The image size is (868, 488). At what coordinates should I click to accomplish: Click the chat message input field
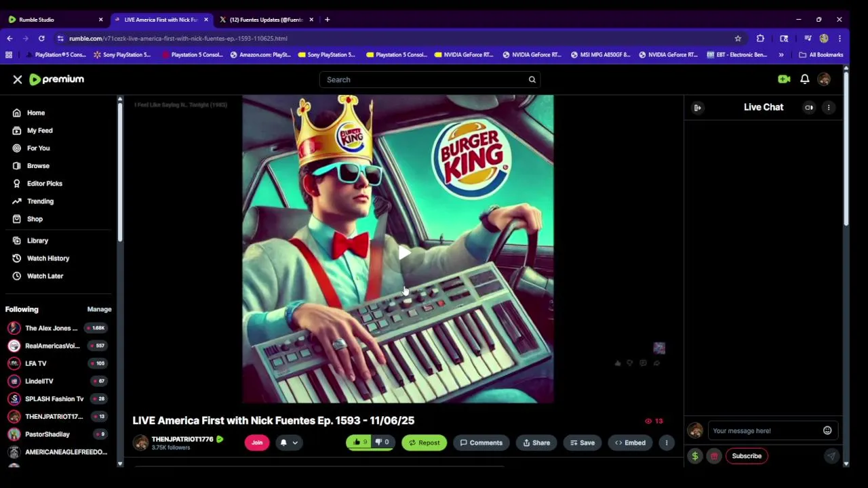pos(765,430)
